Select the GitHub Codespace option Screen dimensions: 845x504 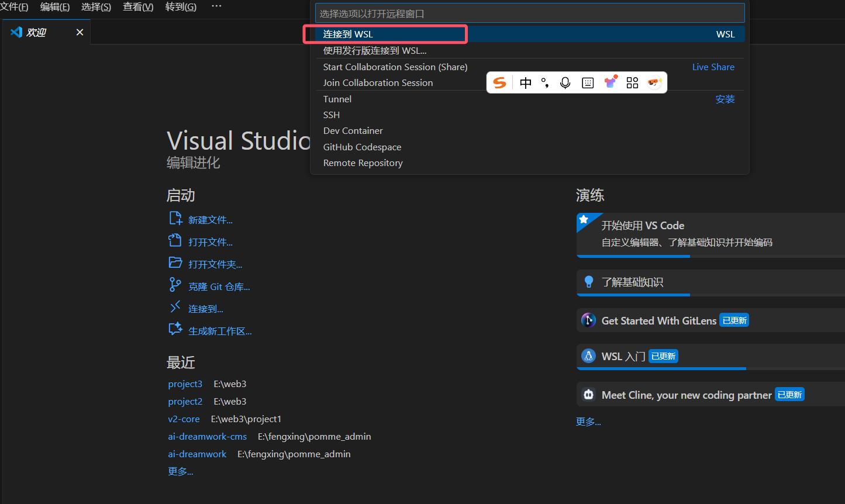click(530, 147)
